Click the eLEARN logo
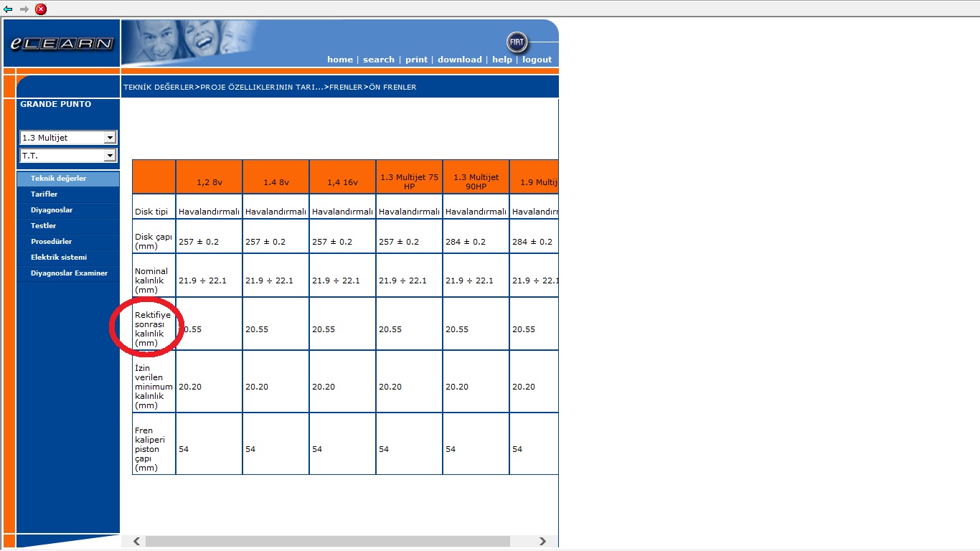The height and width of the screenshot is (551, 980). pos(62,44)
